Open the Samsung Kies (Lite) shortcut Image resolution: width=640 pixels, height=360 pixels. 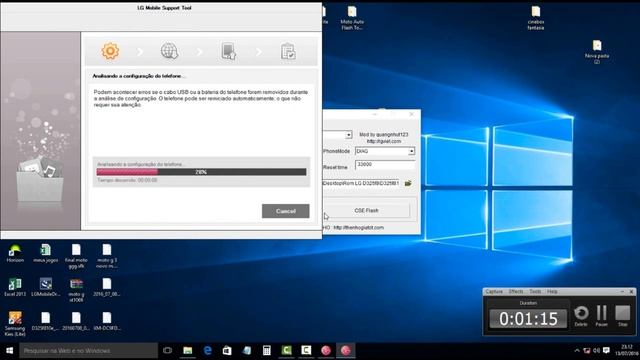tap(15, 324)
